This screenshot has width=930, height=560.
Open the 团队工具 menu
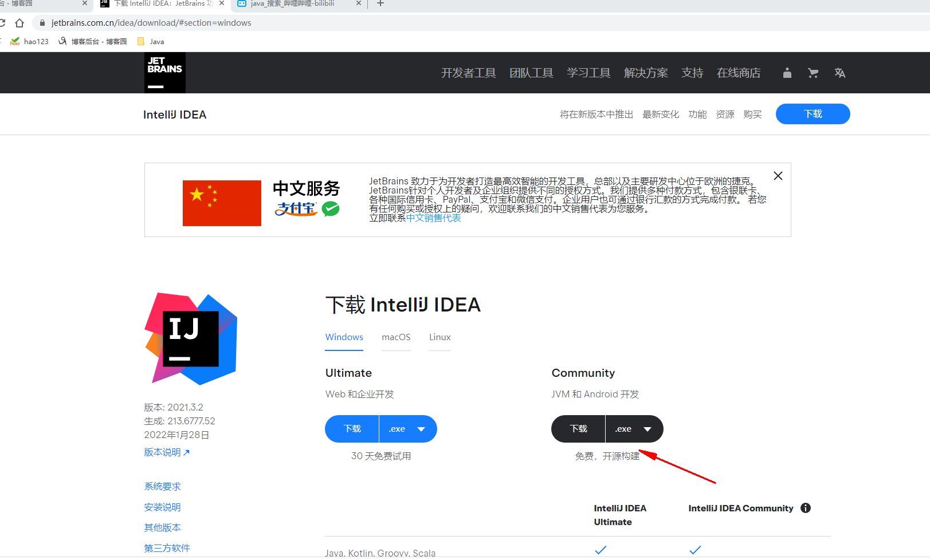pos(531,73)
